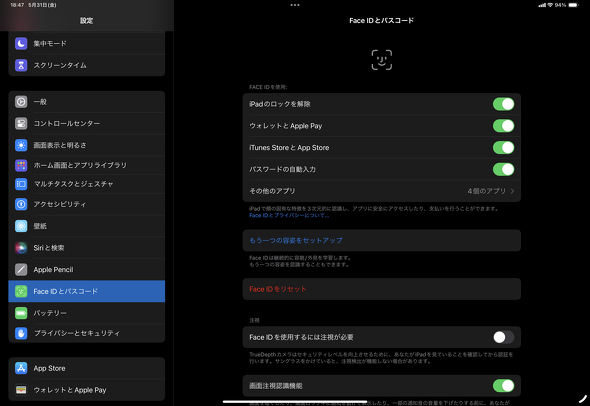Open ホーム画面とアプリライブラリ settings

coord(87,165)
